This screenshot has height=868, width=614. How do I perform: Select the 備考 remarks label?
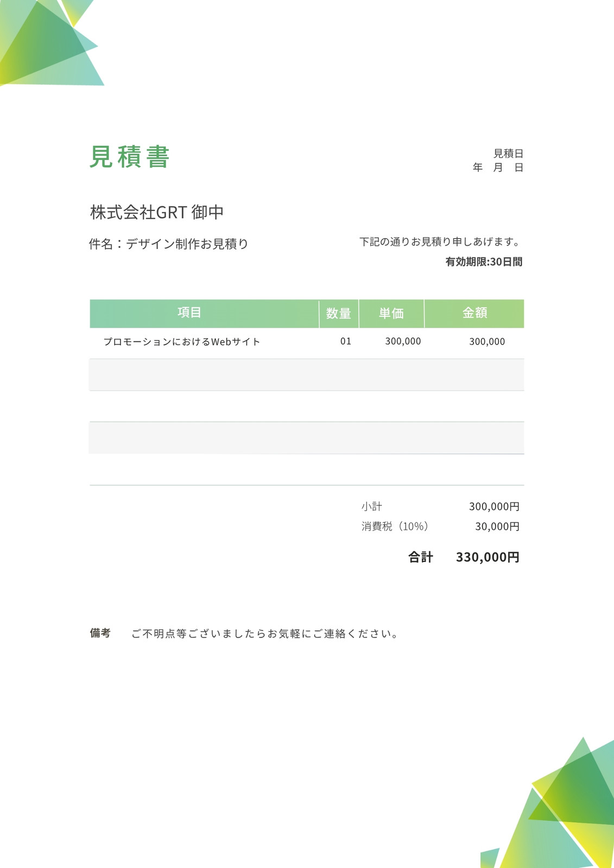click(100, 633)
